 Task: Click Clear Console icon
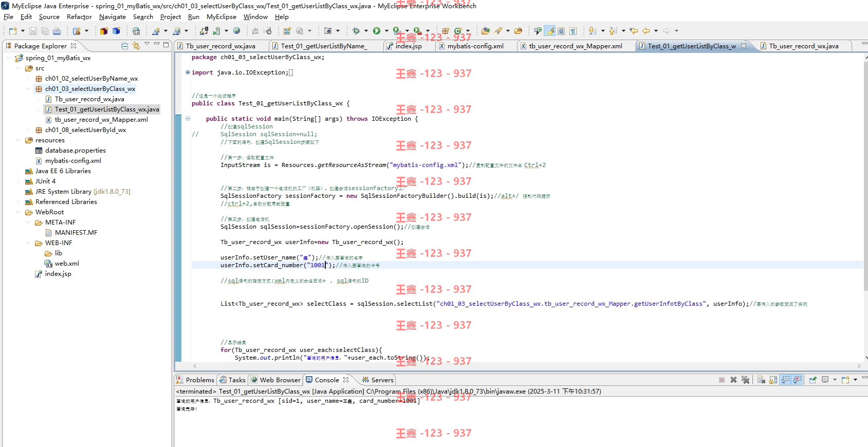coord(761,380)
